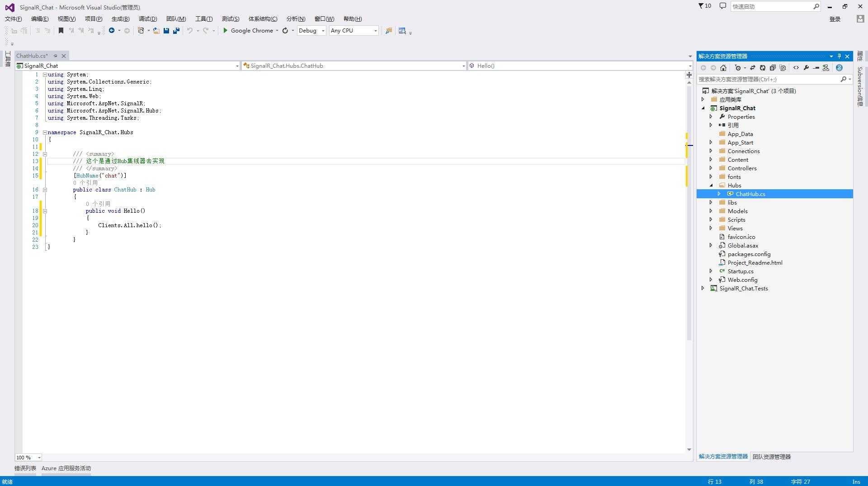
Task: Open the Google Chrome browser target dropdown arrow
Action: pos(277,31)
